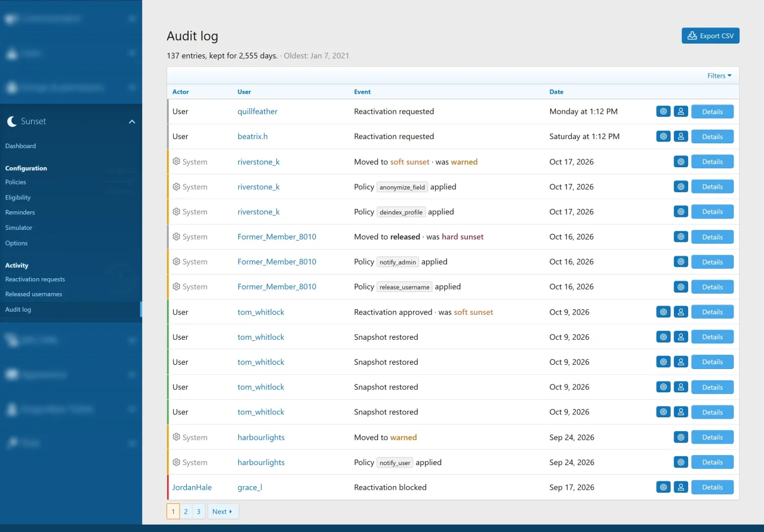Click target icon for notify_admin policy row

tap(681, 262)
